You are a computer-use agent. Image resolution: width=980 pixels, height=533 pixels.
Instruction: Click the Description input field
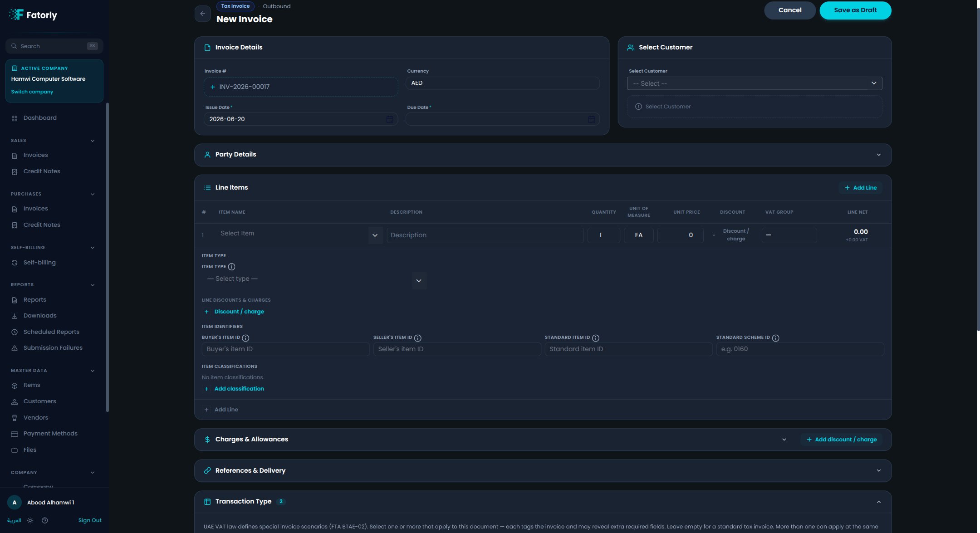(x=485, y=235)
